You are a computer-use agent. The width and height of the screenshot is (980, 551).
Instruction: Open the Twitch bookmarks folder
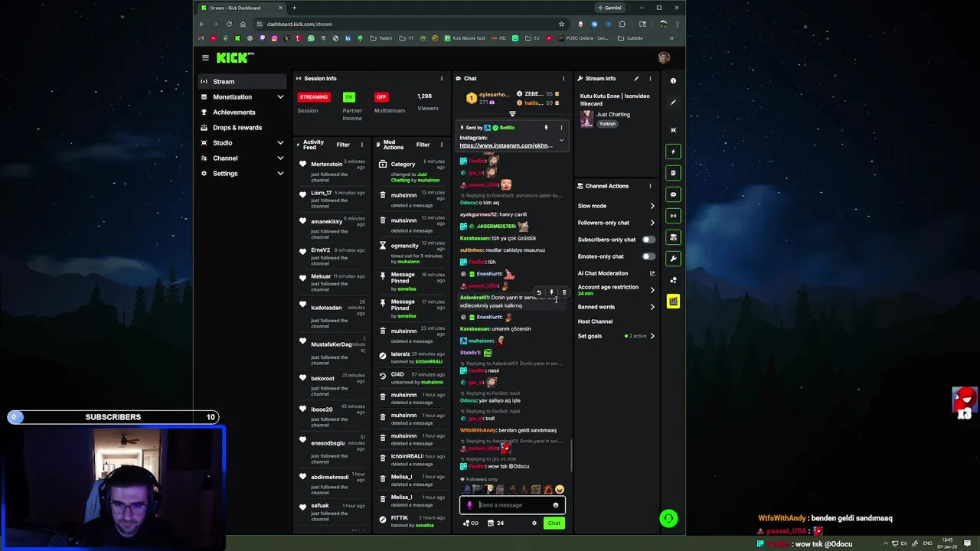[381, 38]
